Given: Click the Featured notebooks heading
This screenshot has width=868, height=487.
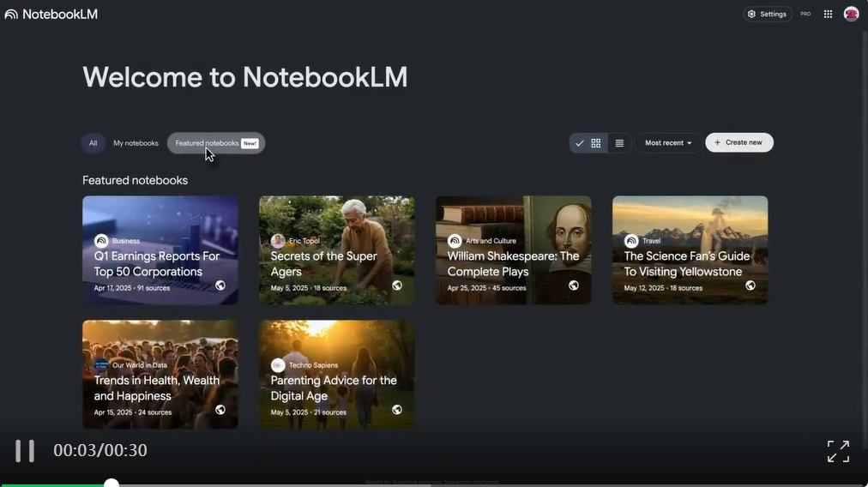Looking at the screenshot, I should [x=135, y=180].
